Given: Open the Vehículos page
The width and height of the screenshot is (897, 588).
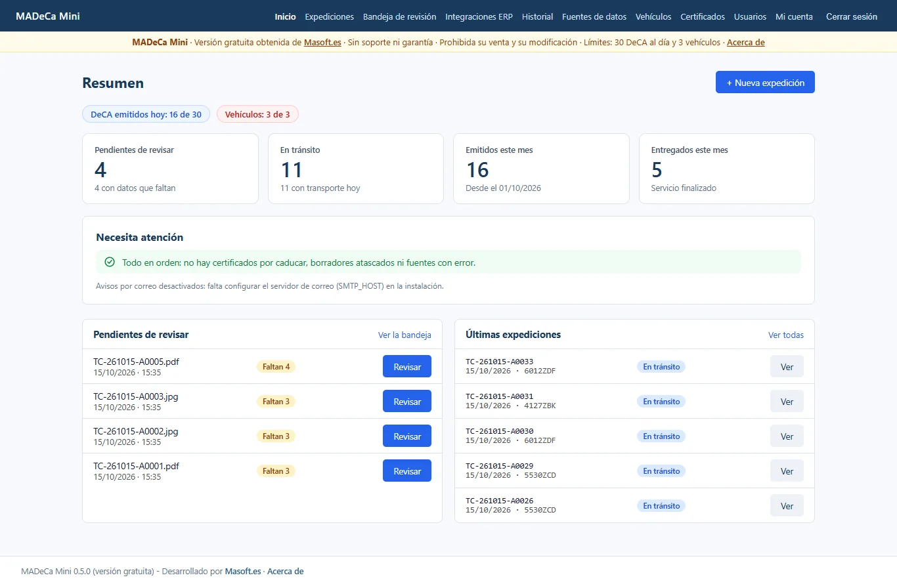Looking at the screenshot, I should (x=653, y=16).
